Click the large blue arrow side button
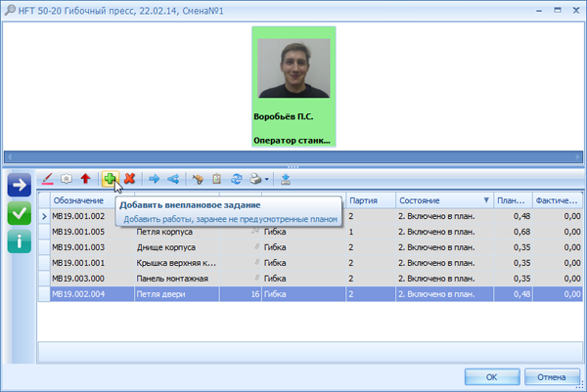 [20, 185]
